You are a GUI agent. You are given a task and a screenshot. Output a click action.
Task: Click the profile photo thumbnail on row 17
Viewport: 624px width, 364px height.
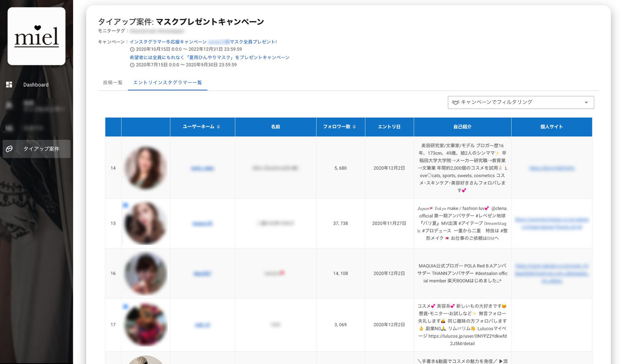click(x=145, y=324)
